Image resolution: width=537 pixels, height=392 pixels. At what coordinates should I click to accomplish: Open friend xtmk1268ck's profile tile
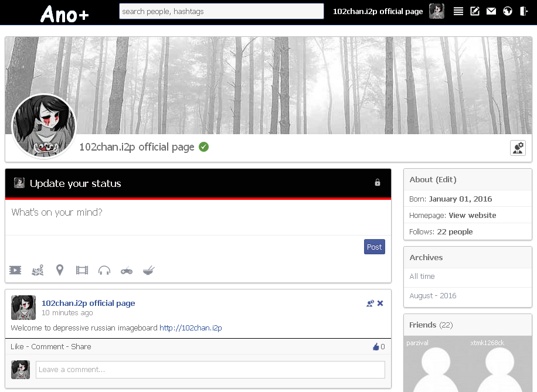point(500,364)
